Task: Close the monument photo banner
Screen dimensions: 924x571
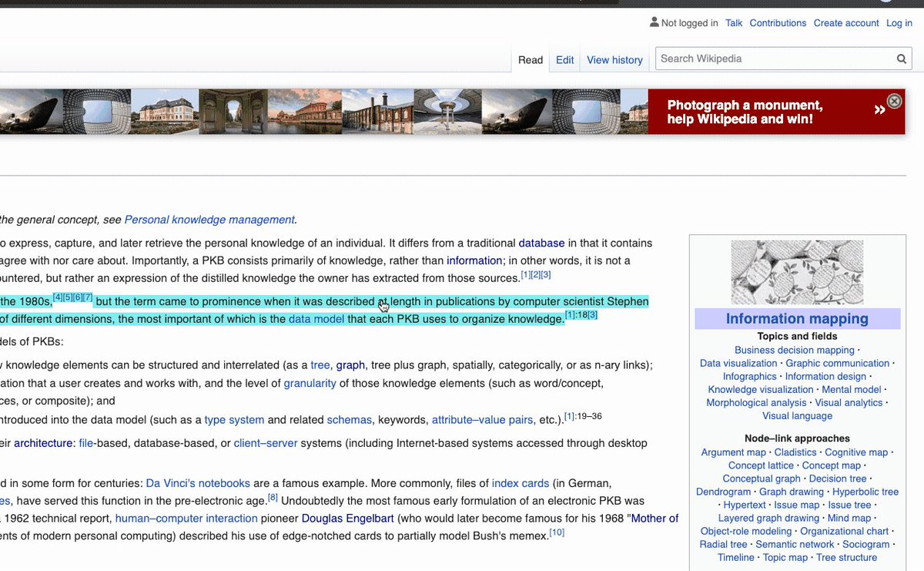Action: pos(894,101)
